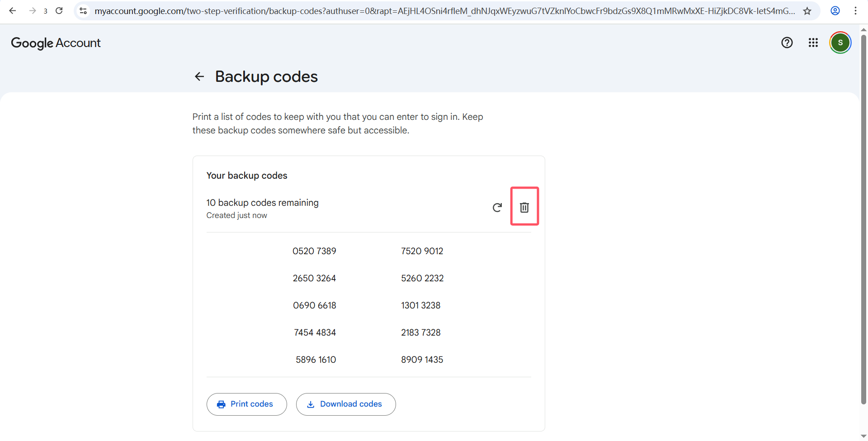Screen dimensions: 868x441
Task: Open the Google apps grid
Action: (x=813, y=43)
